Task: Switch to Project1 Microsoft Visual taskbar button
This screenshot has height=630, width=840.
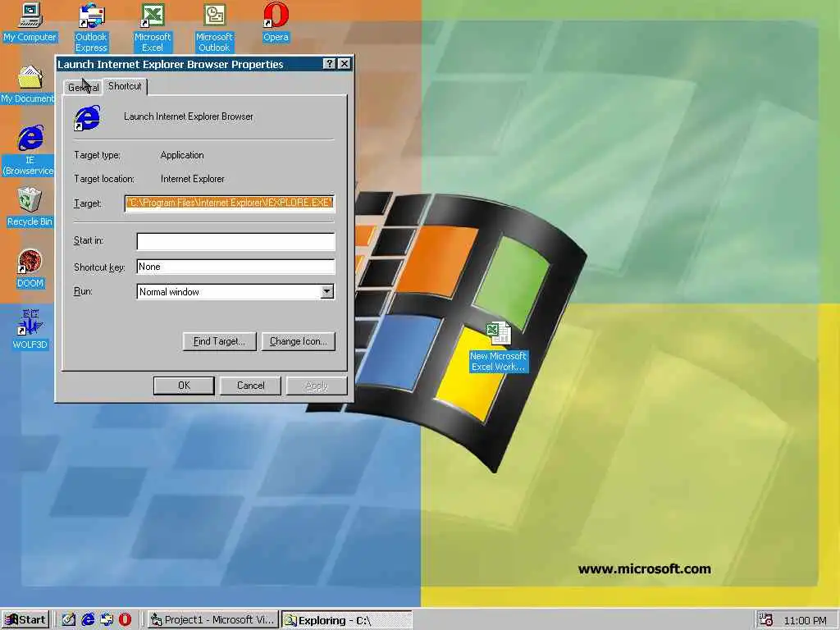Action: click(212, 620)
